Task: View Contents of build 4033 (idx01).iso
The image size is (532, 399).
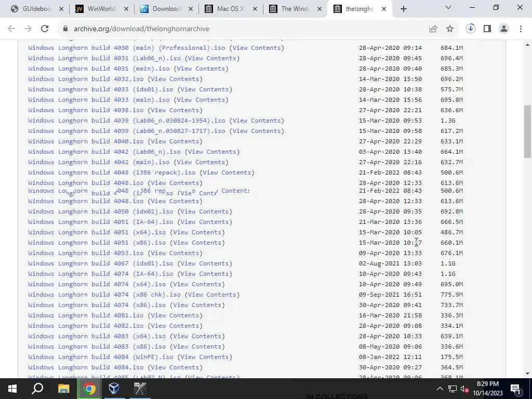Action: [205, 89]
